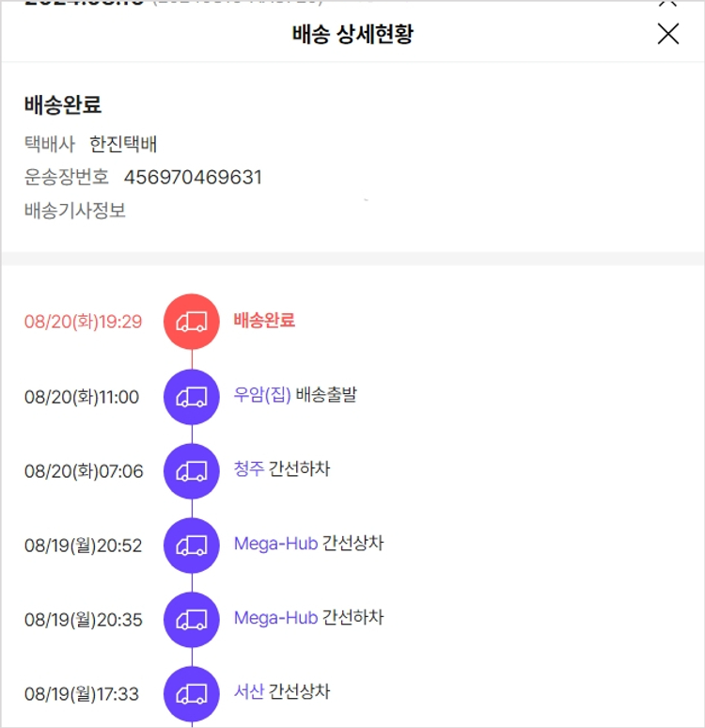Click the 청주 location link
The height and width of the screenshot is (728, 705).
point(249,469)
